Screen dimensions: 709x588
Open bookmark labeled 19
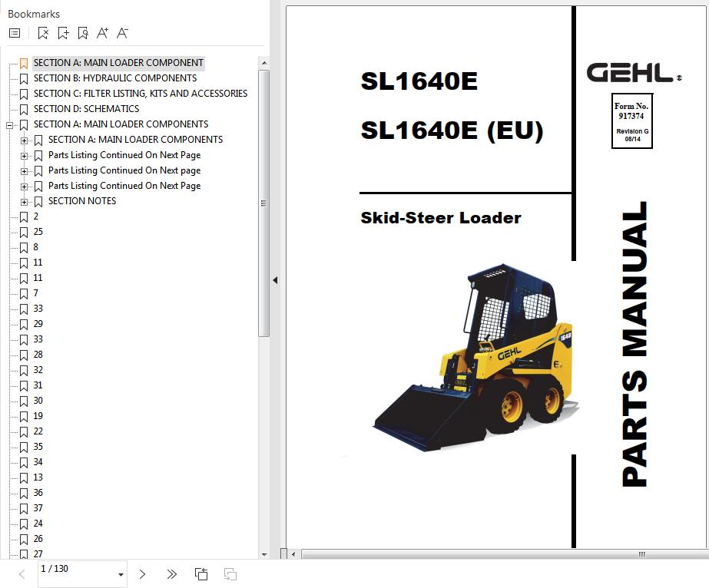click(x=38, y=416)
